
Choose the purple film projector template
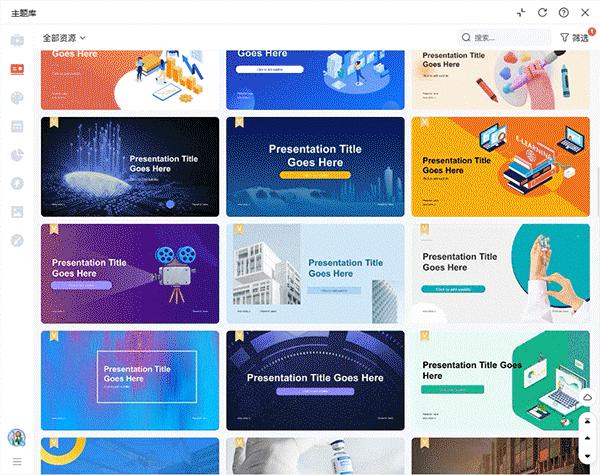click(130, 274)
